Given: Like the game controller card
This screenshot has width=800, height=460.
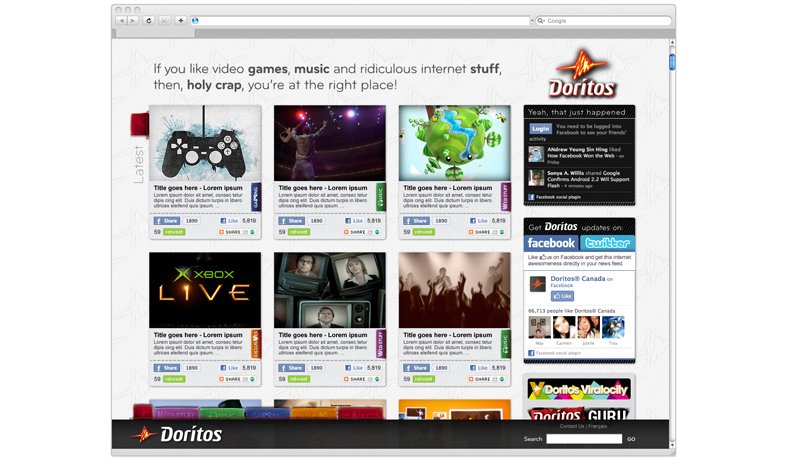Looking at the screenshot, I should click(230, 221).
